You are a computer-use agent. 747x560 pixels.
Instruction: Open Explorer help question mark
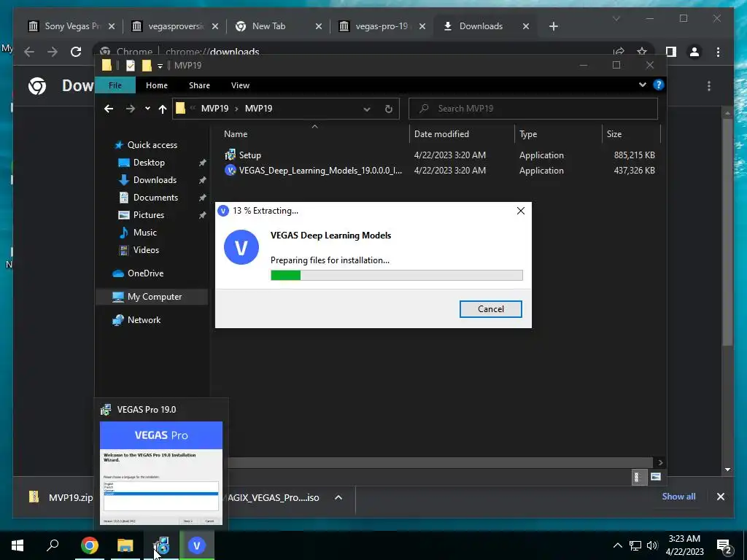pyautogui.click(x=659, y=85)
